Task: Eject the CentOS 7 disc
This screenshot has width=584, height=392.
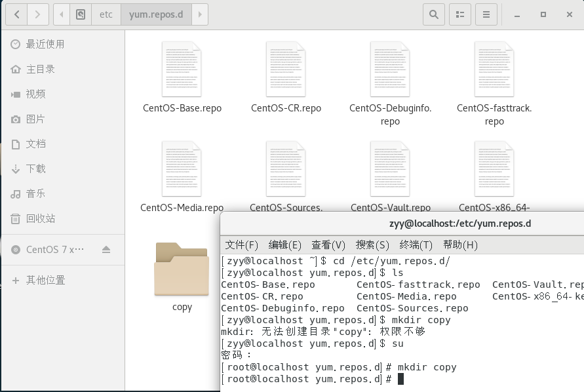Action: point(106,250)
